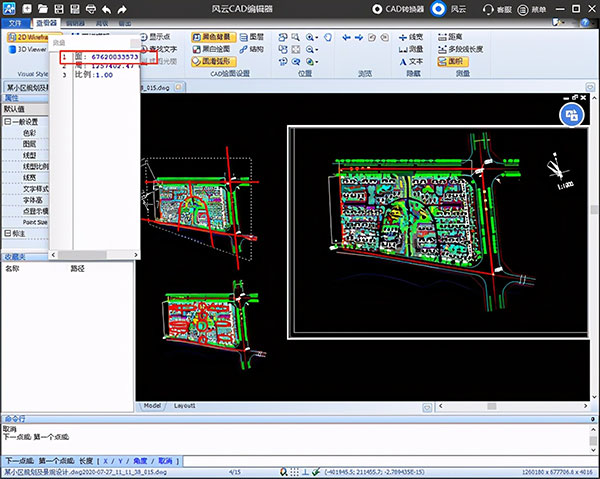This screenshot has height=479, width=600.
Task: Toggle grid dots status bar icon
Action: tap(294, 472)
